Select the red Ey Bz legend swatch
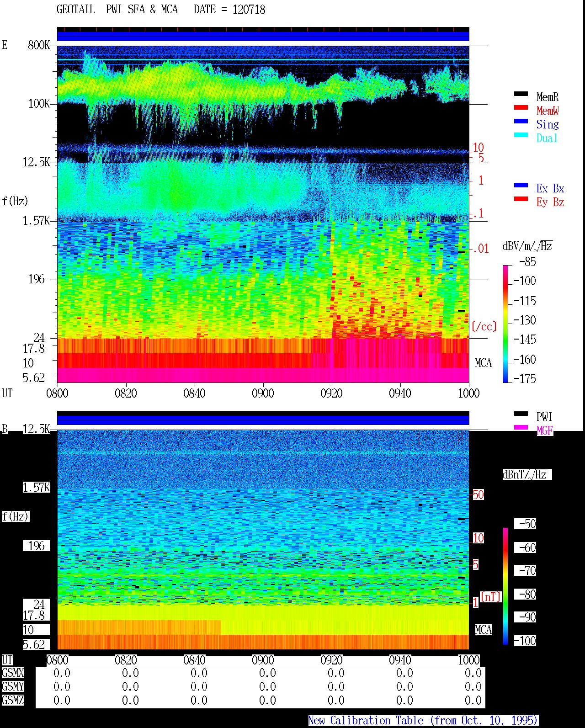 [x=521, y=199]
